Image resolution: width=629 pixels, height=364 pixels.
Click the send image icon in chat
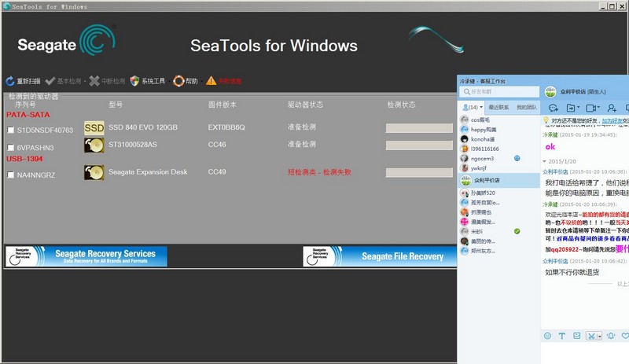click(577, 336)
